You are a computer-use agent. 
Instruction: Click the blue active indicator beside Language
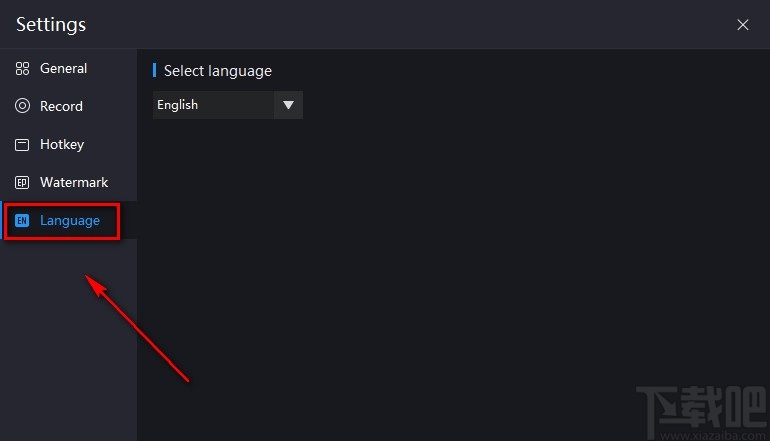2,220
